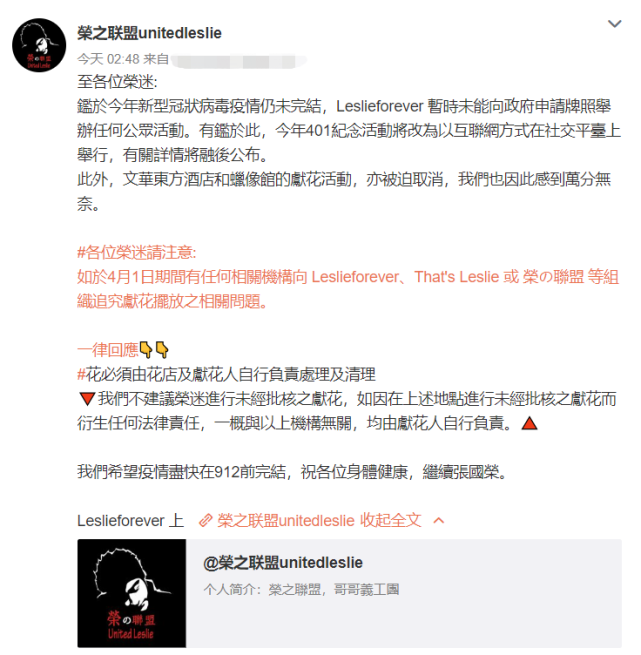Click the red downward triangle emoji
Screen dimensions: 641x655
[x=87, y=399]
